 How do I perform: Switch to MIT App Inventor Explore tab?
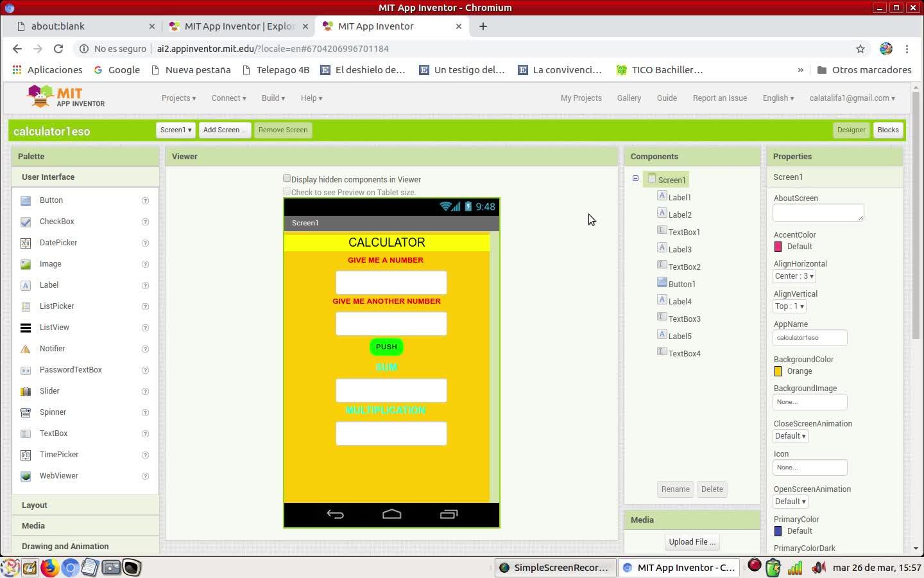[239, 26]
